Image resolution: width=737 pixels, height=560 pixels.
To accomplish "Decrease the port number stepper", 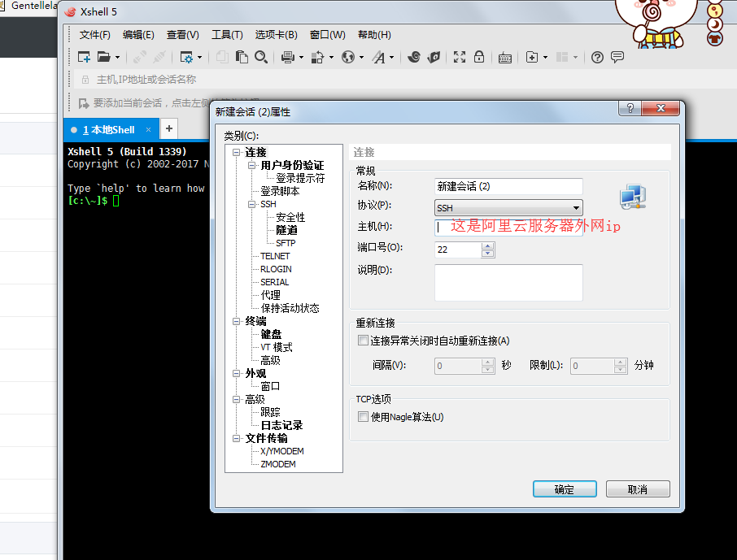I will [x=488, y=254].
